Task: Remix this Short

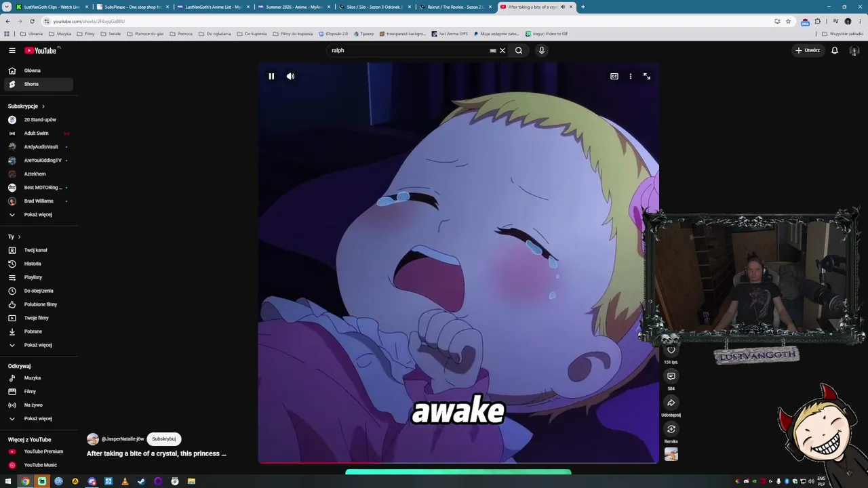Action: (x=671, y=429)
